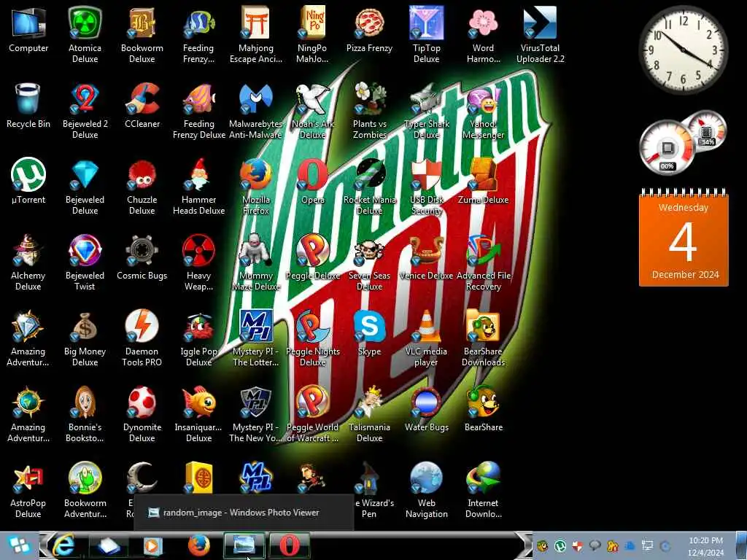Select the Mozilla Firefox desktop icon
747x560 pixels.
[256, 187]
